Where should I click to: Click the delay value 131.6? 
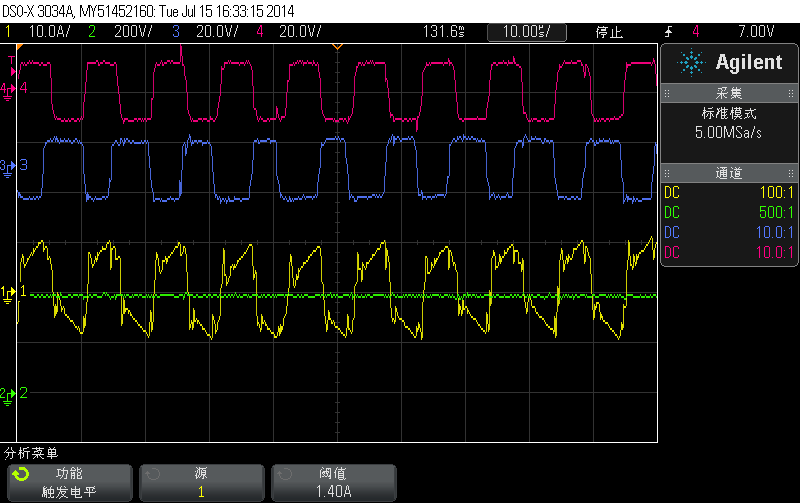[443, 32]
